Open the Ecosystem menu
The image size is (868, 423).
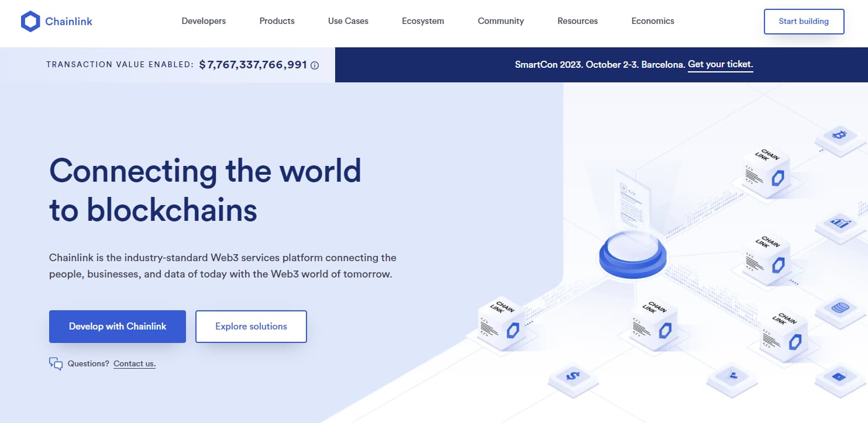tap(423, 21)
